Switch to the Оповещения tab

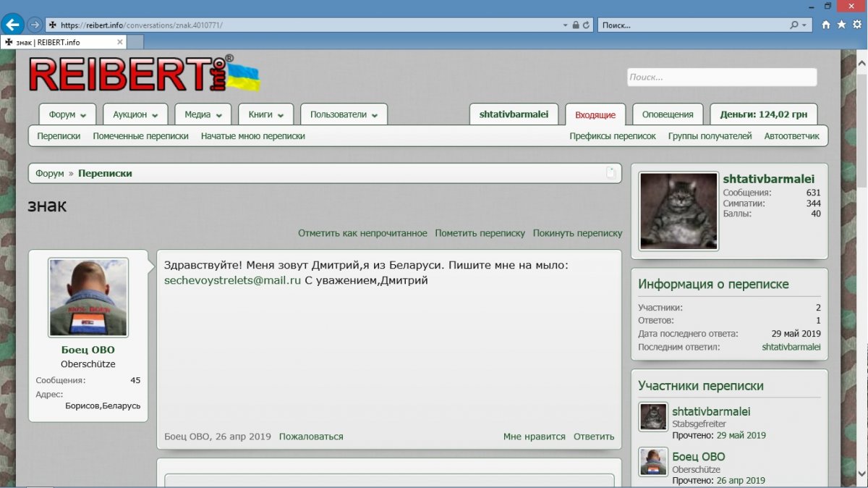(x=668, y=114)
